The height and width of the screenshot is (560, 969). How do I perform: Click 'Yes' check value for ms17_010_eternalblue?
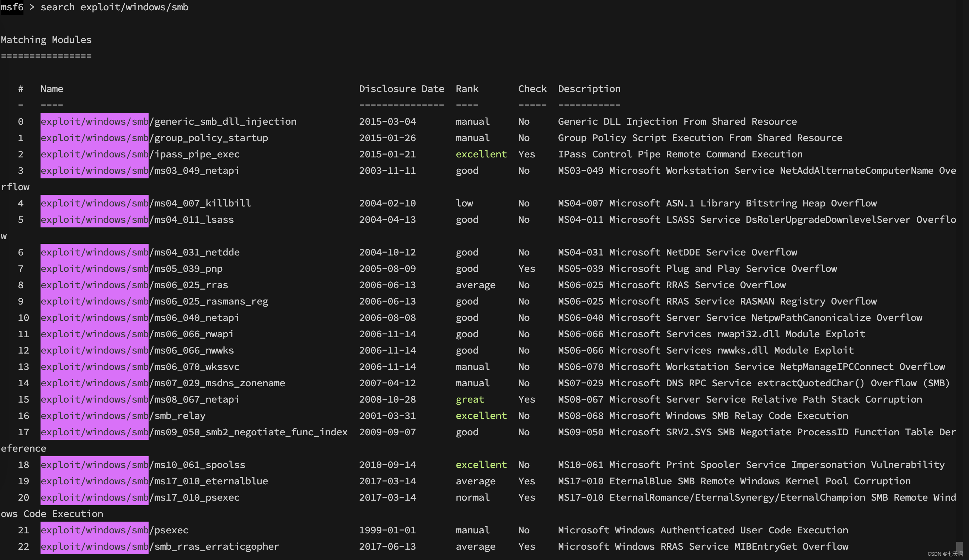tap(526, 481)
